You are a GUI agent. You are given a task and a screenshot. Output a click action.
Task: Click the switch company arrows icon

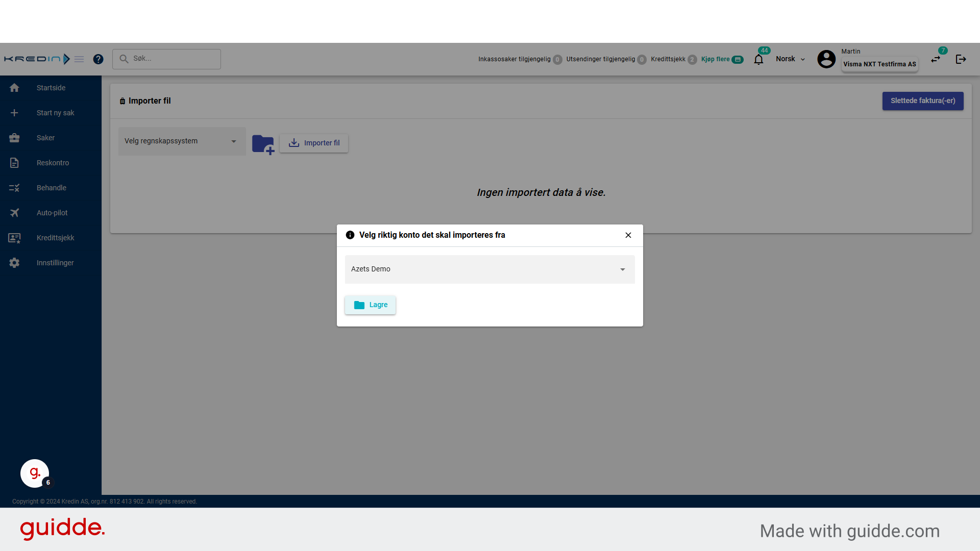click(936, 59)
